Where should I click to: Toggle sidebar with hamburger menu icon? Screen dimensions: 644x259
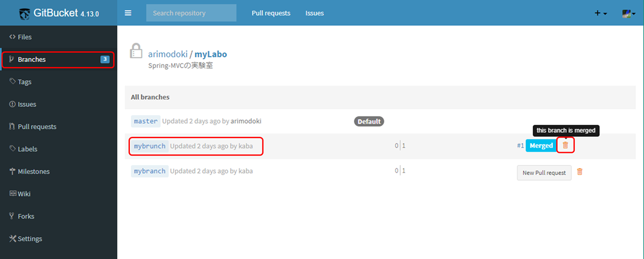pos(128,13)
